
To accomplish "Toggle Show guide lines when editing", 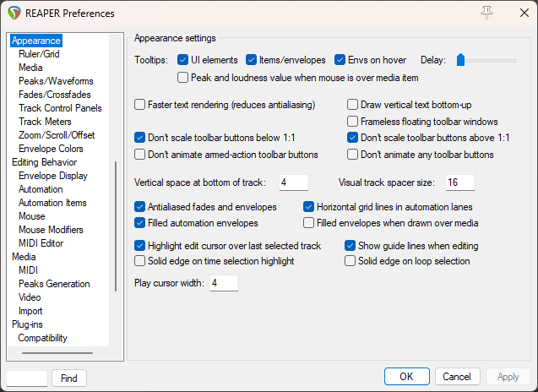I will click(351, 246).
